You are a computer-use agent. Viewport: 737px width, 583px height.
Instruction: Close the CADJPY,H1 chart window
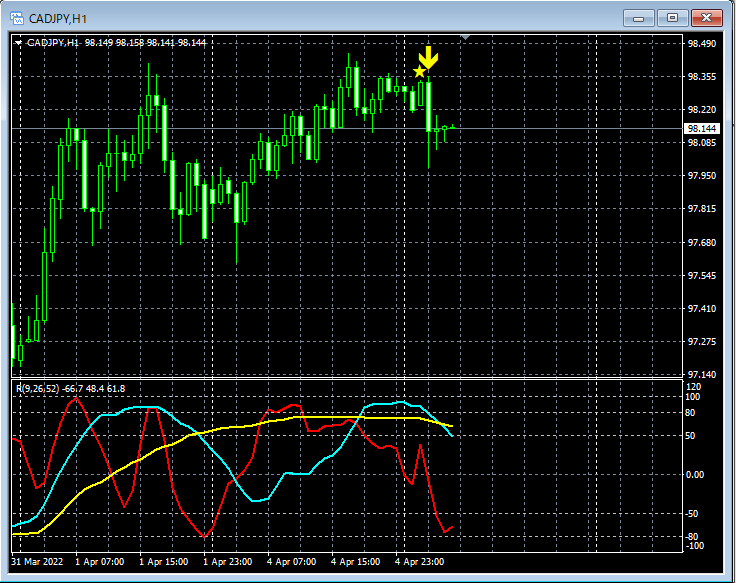(706, 18)
